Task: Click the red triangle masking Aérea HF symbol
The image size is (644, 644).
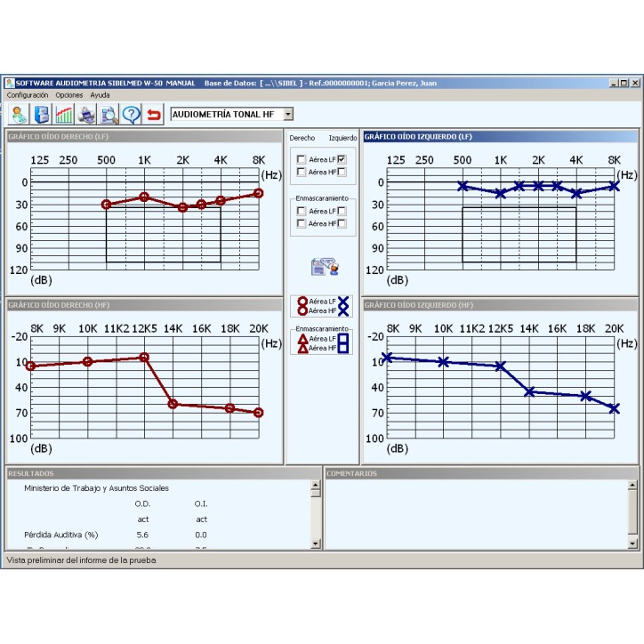Action: point(302,349)
